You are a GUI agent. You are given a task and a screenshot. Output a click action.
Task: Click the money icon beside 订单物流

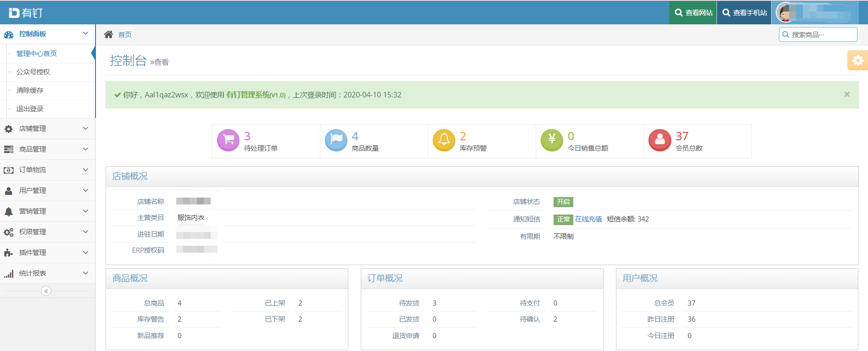(x=9, y=170)
